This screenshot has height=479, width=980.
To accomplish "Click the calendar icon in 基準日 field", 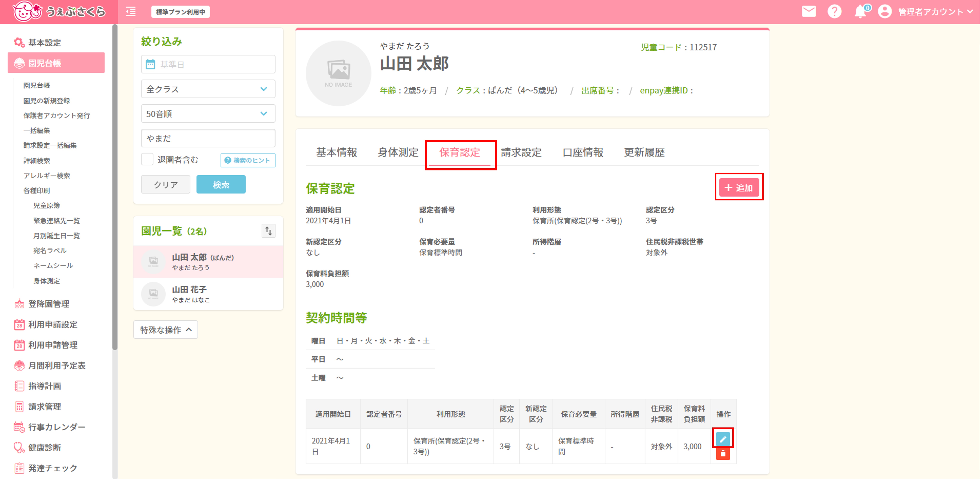I will pyautogui.click(x=150, y=64).
